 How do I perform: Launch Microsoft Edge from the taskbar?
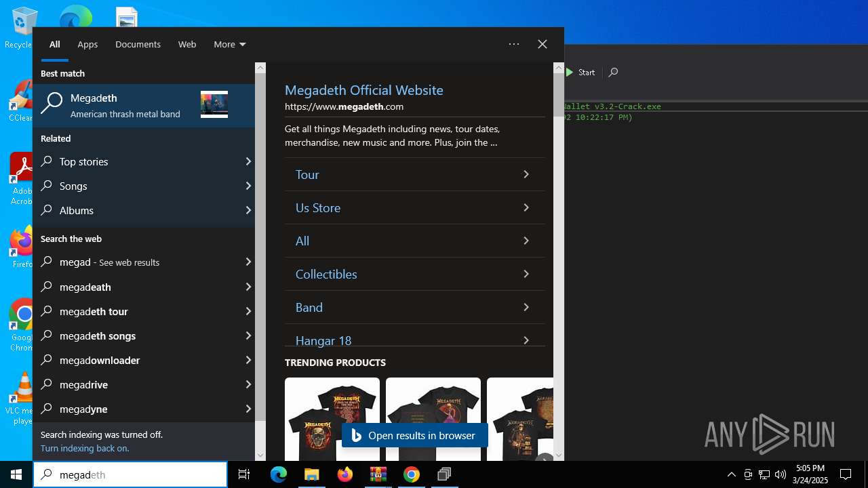pos(279,474)
